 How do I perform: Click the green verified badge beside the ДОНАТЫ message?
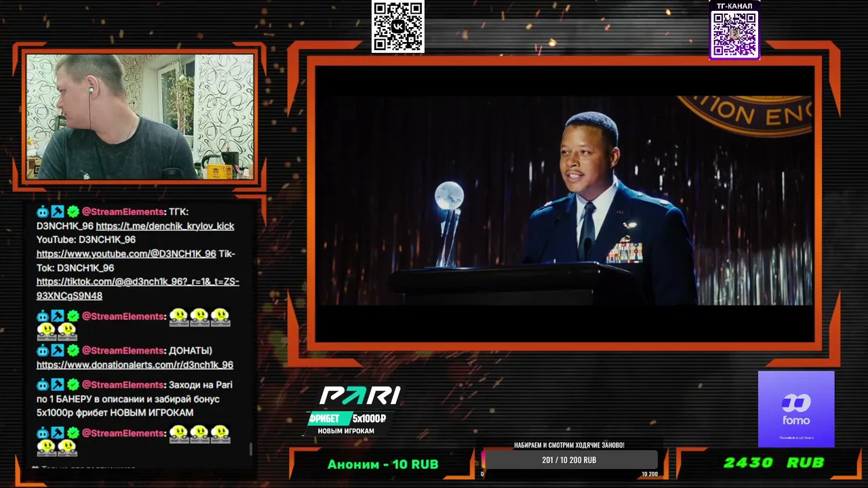[73, 350]
